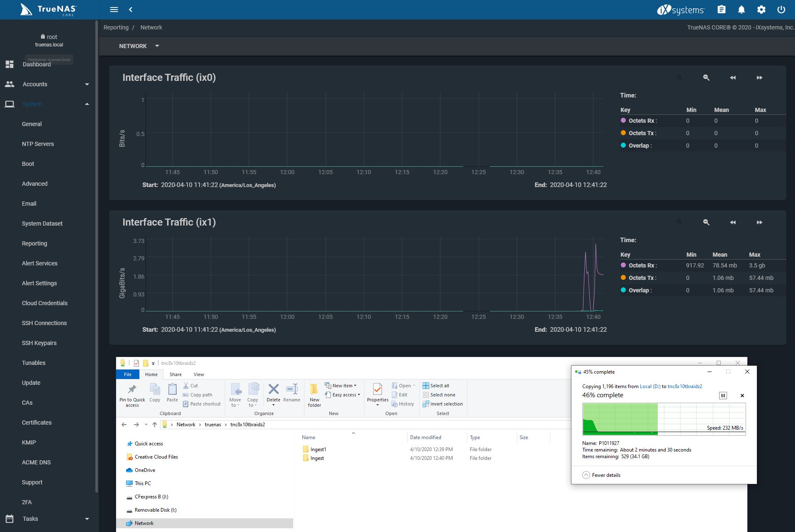Screen dimensions: 795x532
Task: Collapse sidebar with the left chevron icon
Action: (131, 10)
